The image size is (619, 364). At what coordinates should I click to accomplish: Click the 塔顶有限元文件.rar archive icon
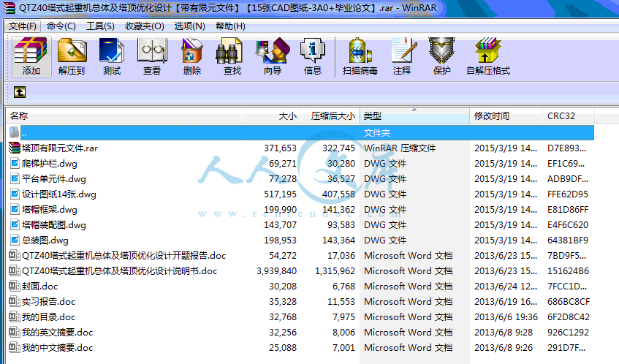(x=15, y=148)
